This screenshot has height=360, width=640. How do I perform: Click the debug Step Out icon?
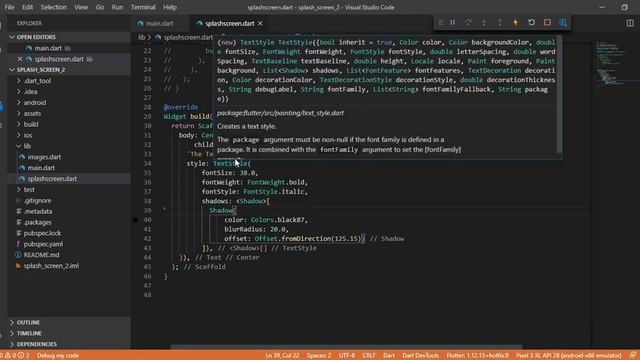[x=500, y=22]
